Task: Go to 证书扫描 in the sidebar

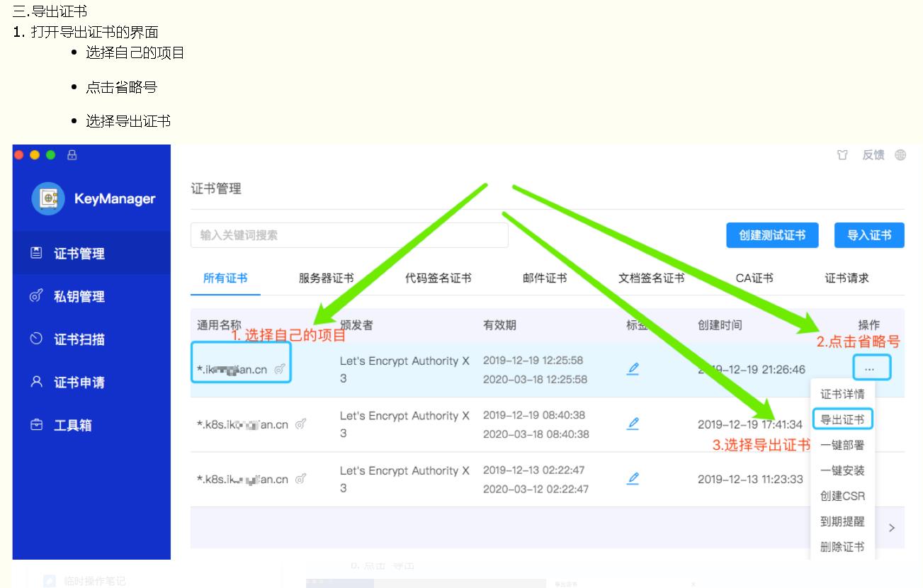Action: tap(91, 339)
